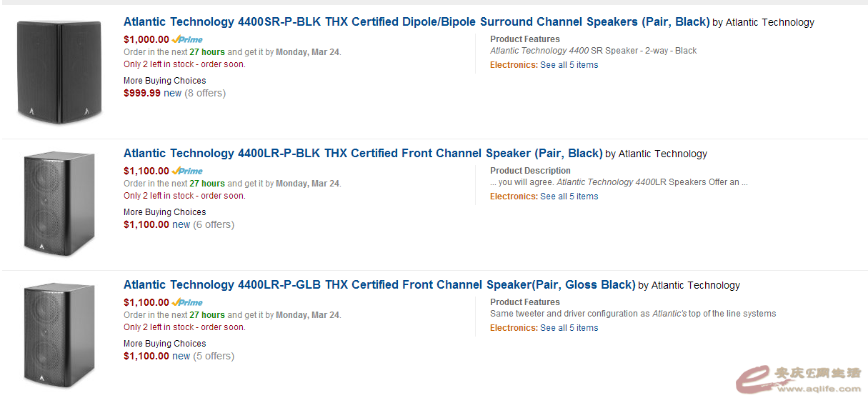868x398 pixels.
Task: Click the Prime logo beside the $1,000.00 price
Action: click(187, 40)
